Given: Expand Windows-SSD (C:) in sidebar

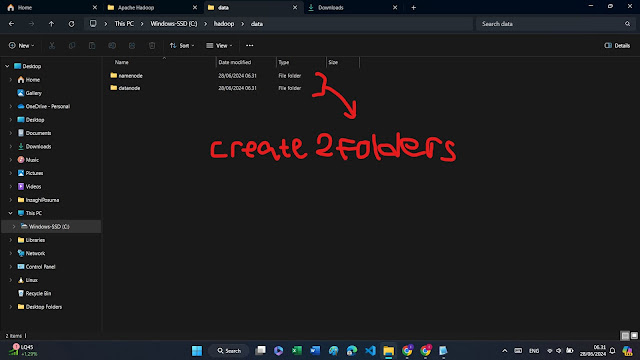Looking at the screenshot, I should click(14, 227).
